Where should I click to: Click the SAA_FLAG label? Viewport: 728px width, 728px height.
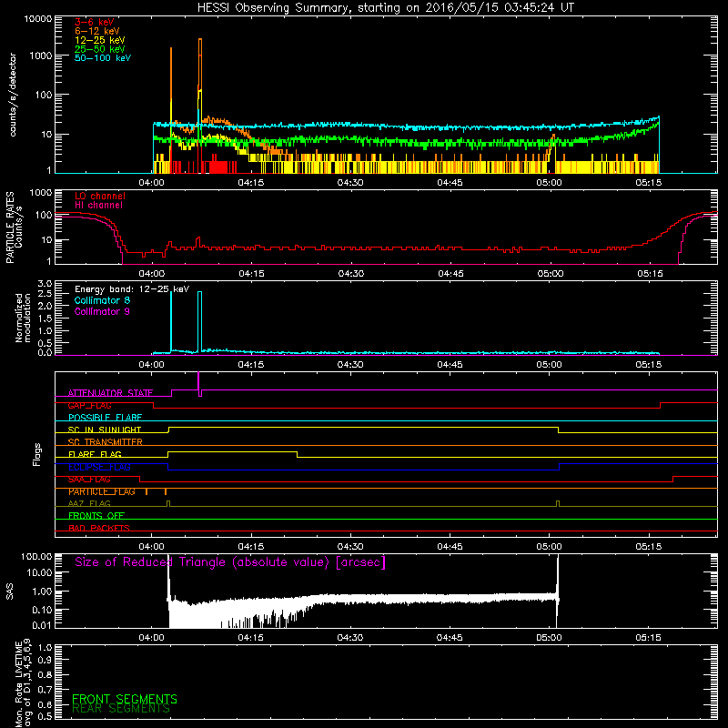point(89,480)
